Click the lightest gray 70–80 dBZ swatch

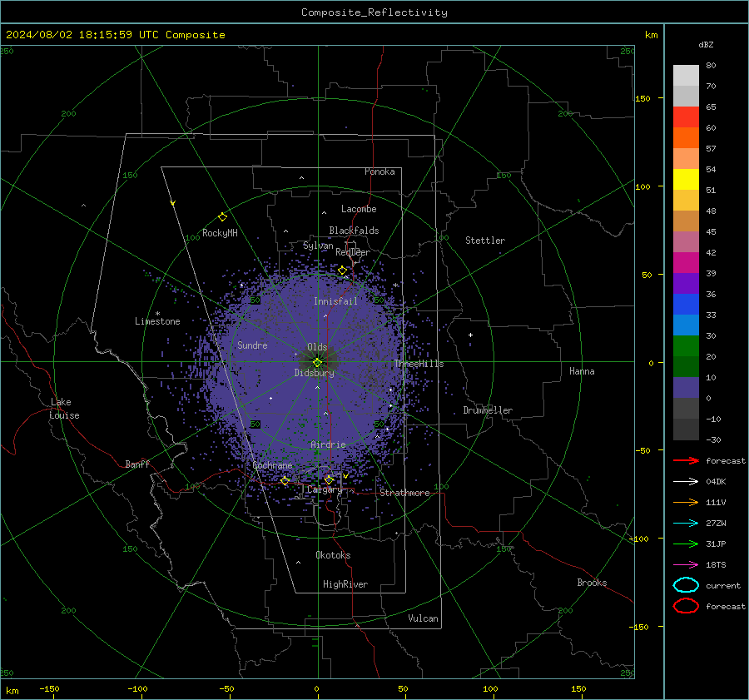click(x=686, y=76)
